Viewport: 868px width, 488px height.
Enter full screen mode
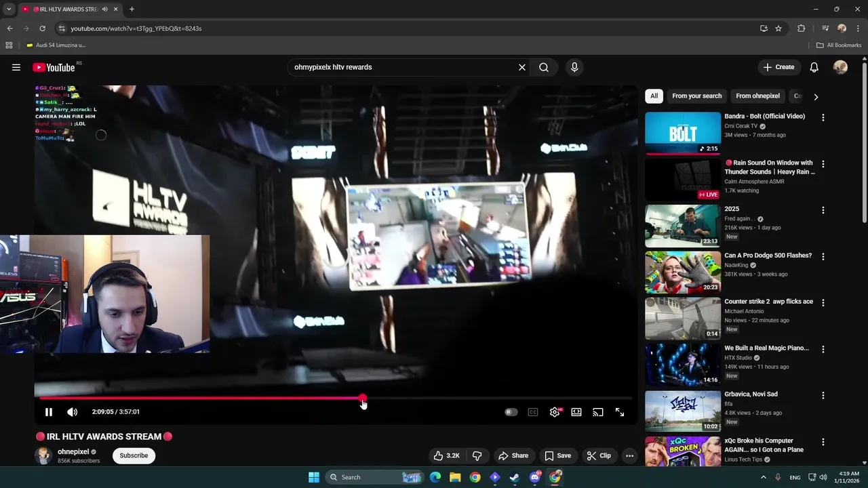pyautogui.click(x=620, y=412)
